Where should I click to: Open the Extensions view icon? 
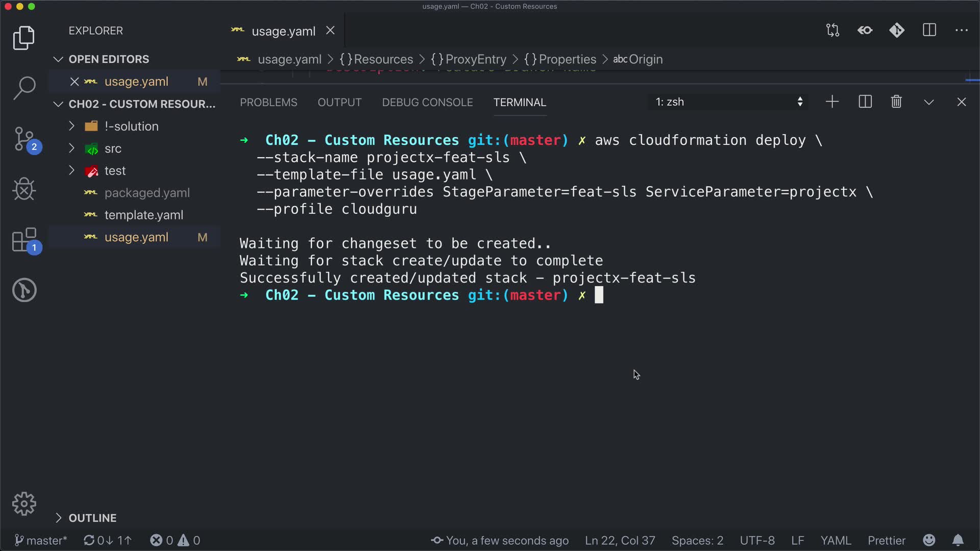pyautogui.click(x=24, y=240)
